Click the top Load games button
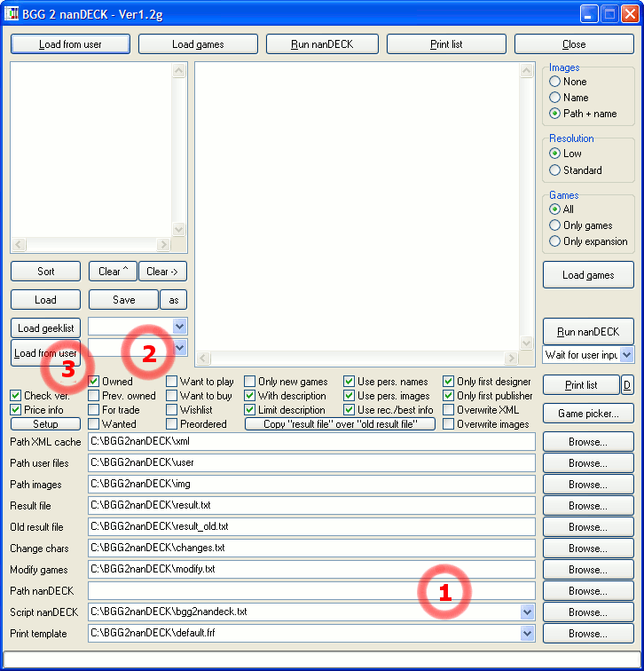This screenshot has height=671, width=644. [198, 44]
